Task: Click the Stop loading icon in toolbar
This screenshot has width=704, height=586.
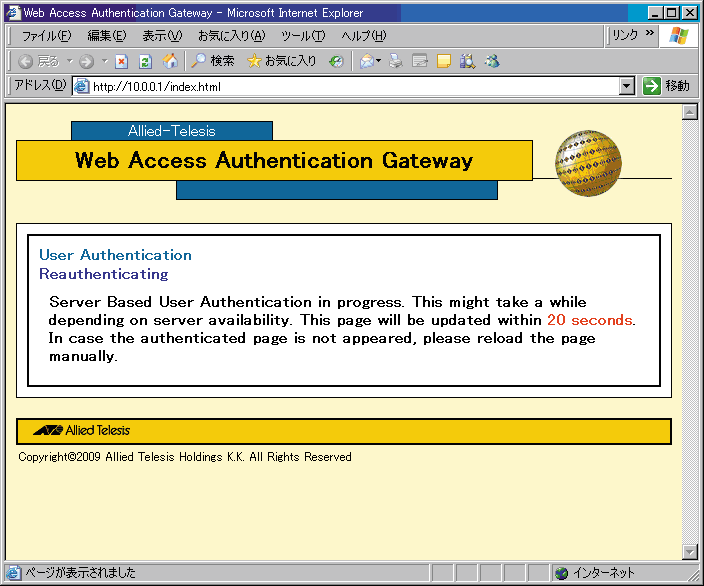Action: click(121, 61)
